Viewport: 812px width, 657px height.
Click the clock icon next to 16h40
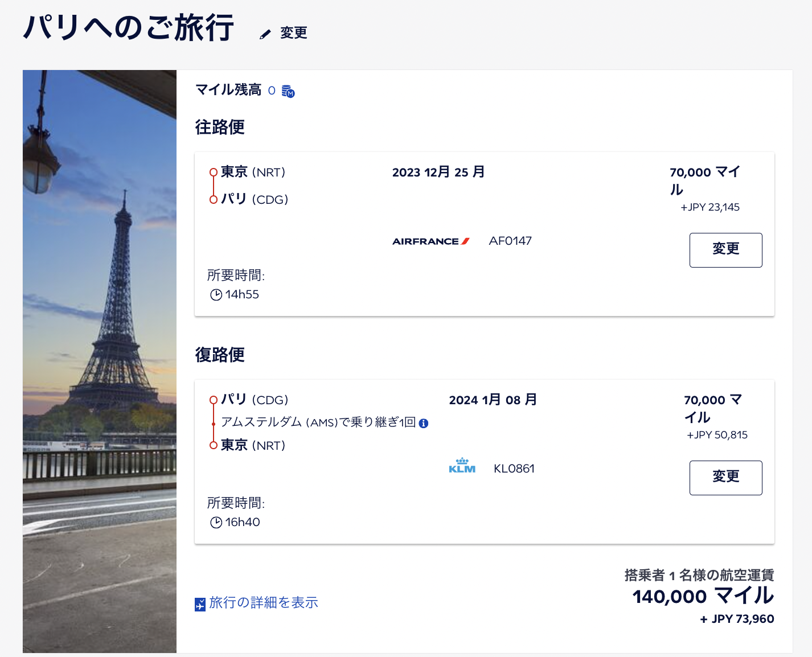click(216, 523)
